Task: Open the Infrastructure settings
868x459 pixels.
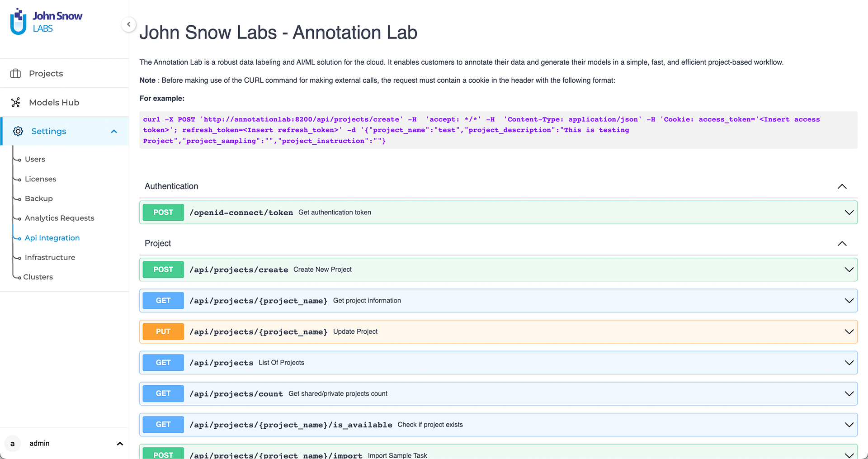Action: [50, 257]
